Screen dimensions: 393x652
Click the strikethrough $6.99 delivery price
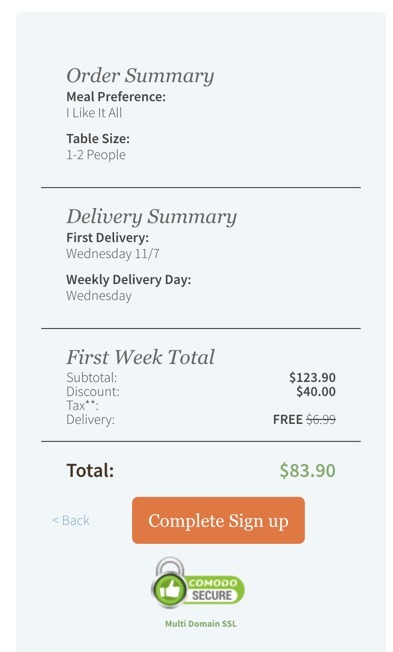321,419
